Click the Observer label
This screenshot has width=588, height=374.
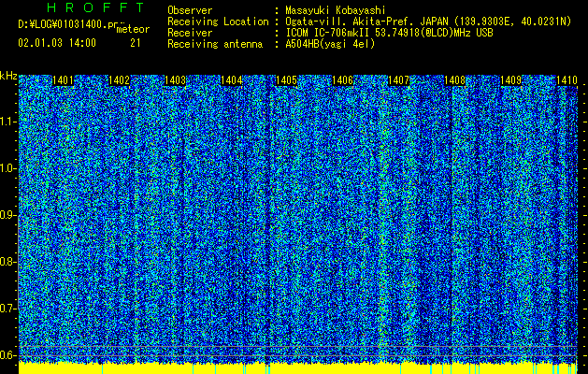[190, 10]
